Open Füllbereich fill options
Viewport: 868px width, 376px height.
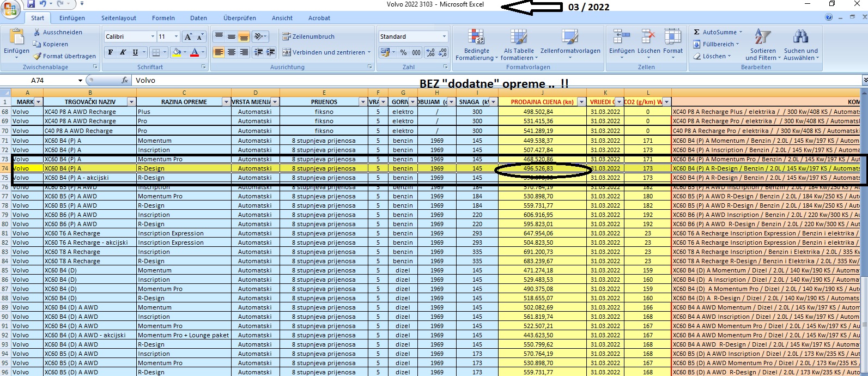(717, 44)
